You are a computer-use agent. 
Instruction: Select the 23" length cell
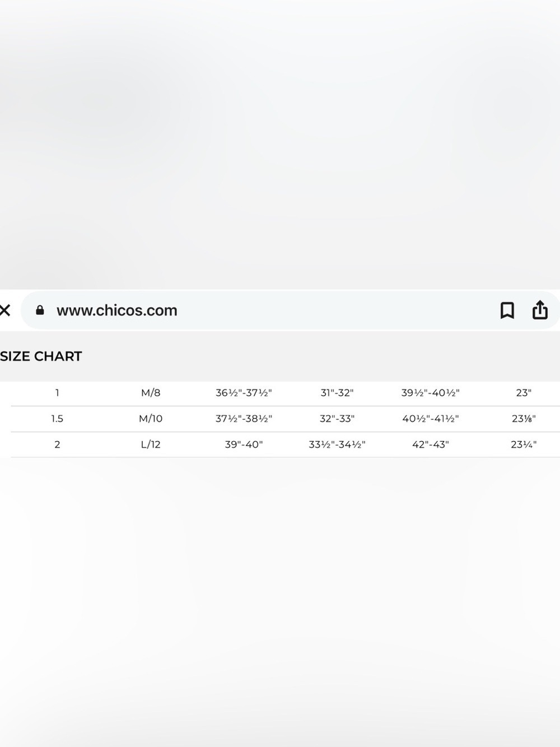click(x=524, y=393)
